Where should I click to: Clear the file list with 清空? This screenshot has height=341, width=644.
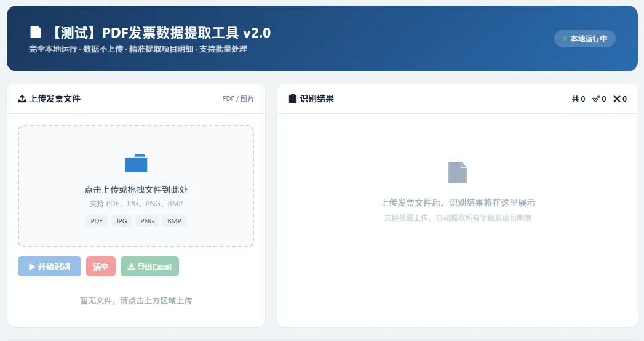[x=101, y=267]
